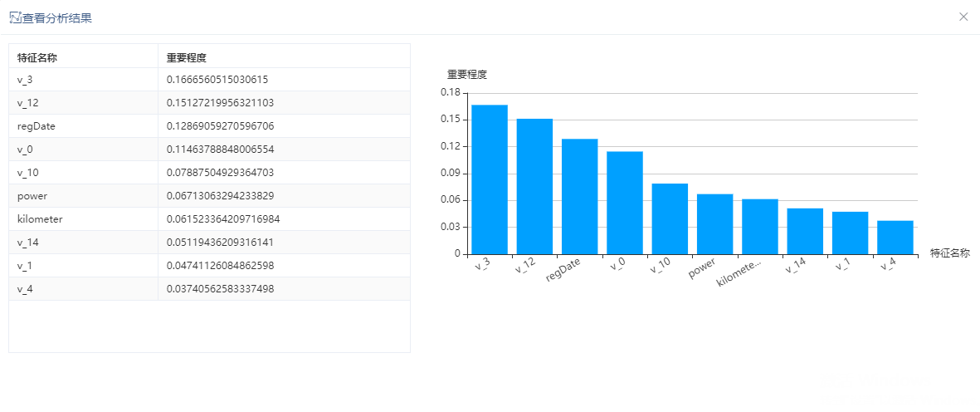The image size is (980, 412).
Task: Click the v_1 axis label
Action: tap(842, 265)
